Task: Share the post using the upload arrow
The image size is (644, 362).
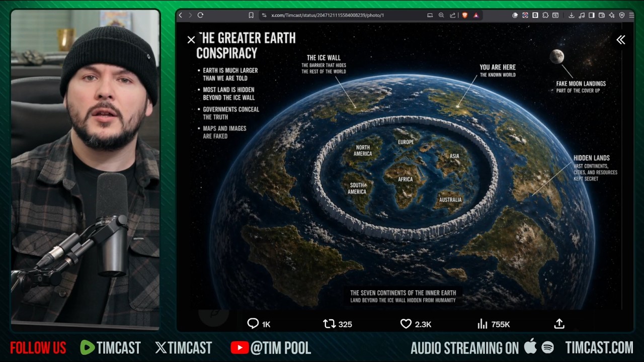Action: click(x=559, y=324)
